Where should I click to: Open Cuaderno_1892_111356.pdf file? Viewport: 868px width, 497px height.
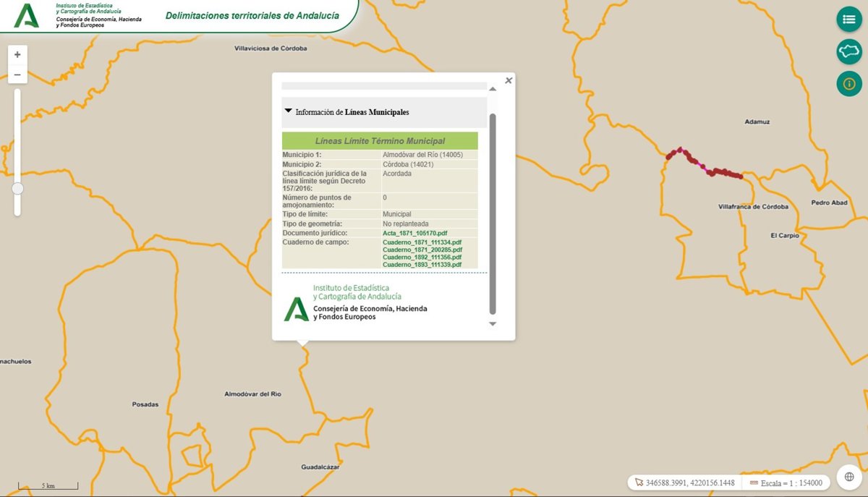pos(422,258)
